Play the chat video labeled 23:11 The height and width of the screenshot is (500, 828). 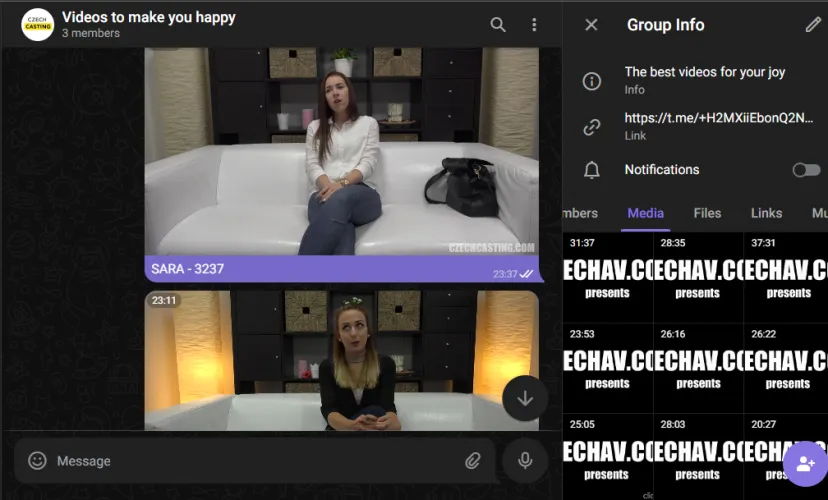[x=342, y=361]
